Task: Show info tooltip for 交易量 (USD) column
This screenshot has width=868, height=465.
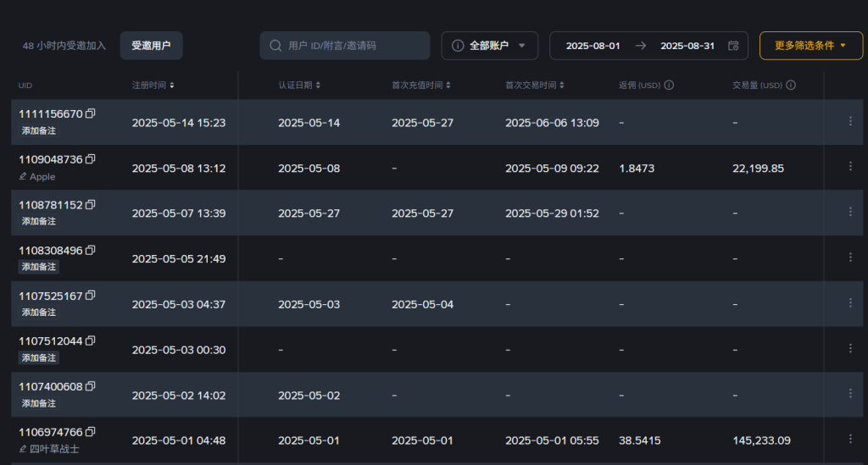Action: point(791,86)
